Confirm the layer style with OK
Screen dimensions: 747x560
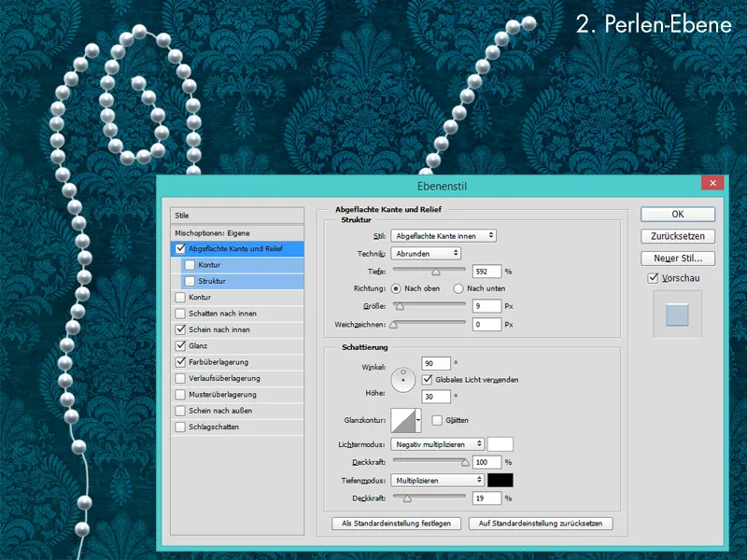click(678, 215)
